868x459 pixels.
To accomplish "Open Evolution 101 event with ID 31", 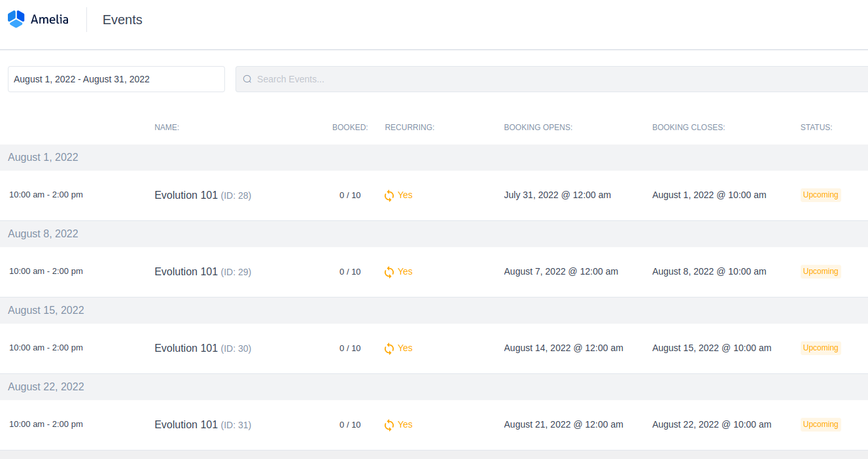I will (x=184, y=424).
